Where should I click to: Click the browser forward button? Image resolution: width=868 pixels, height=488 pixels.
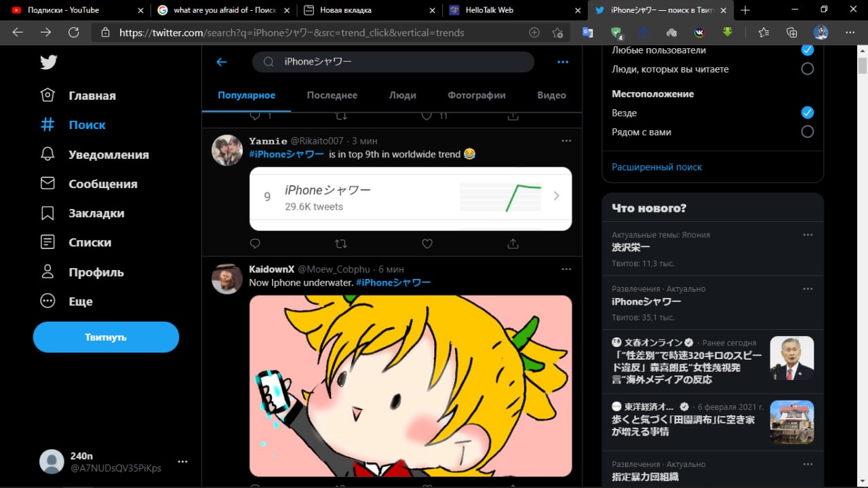[x=45, y=33]
